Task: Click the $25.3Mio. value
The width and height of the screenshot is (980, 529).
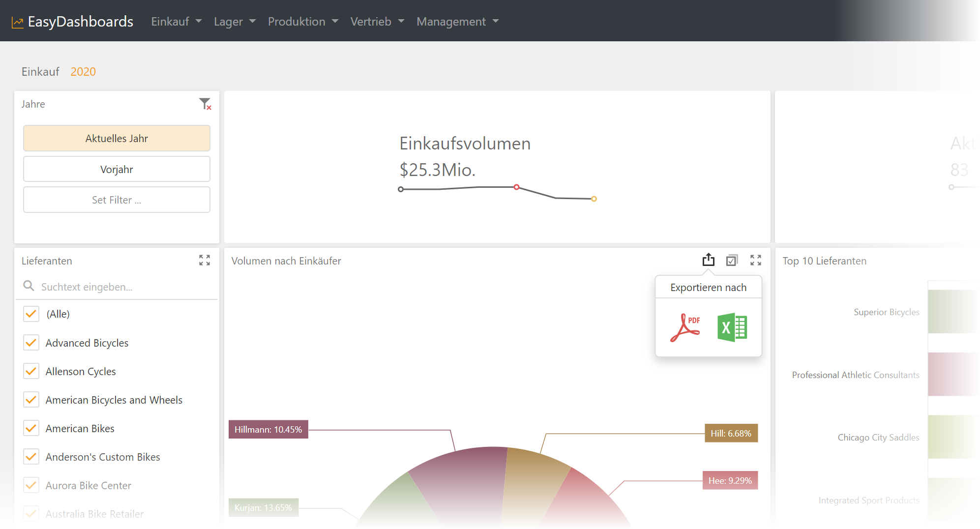Action: pyautogui.click(x=437, y=170)
